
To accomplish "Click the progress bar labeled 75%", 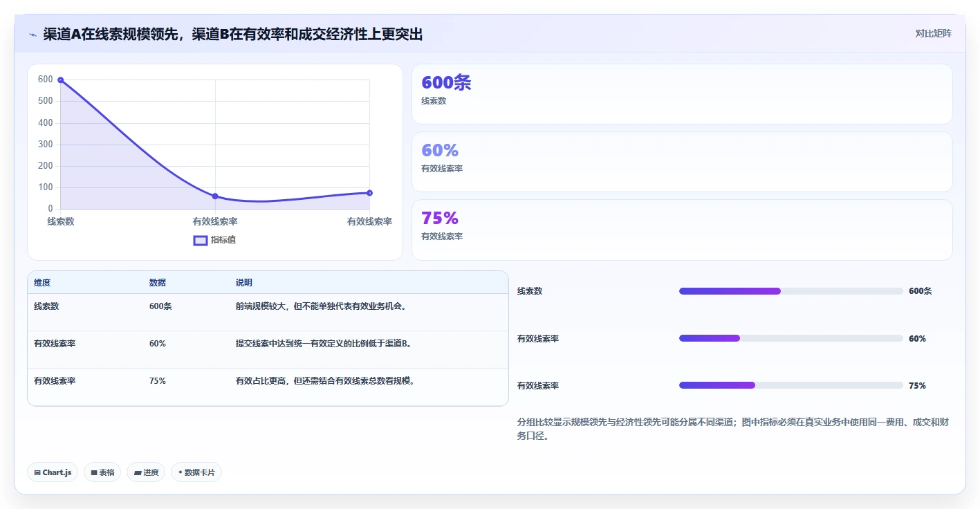I will tap(791, 385).
